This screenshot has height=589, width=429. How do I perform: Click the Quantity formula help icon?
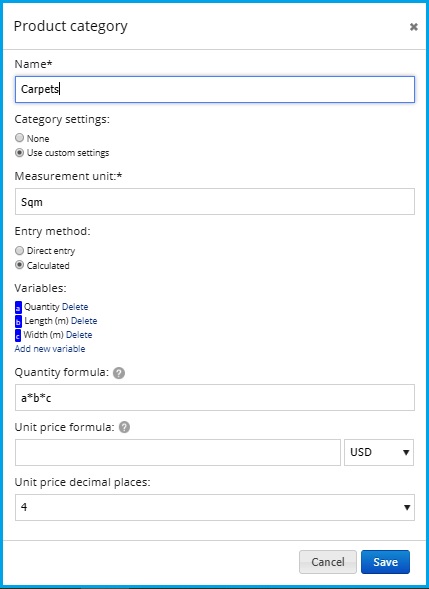coord(119,373)
